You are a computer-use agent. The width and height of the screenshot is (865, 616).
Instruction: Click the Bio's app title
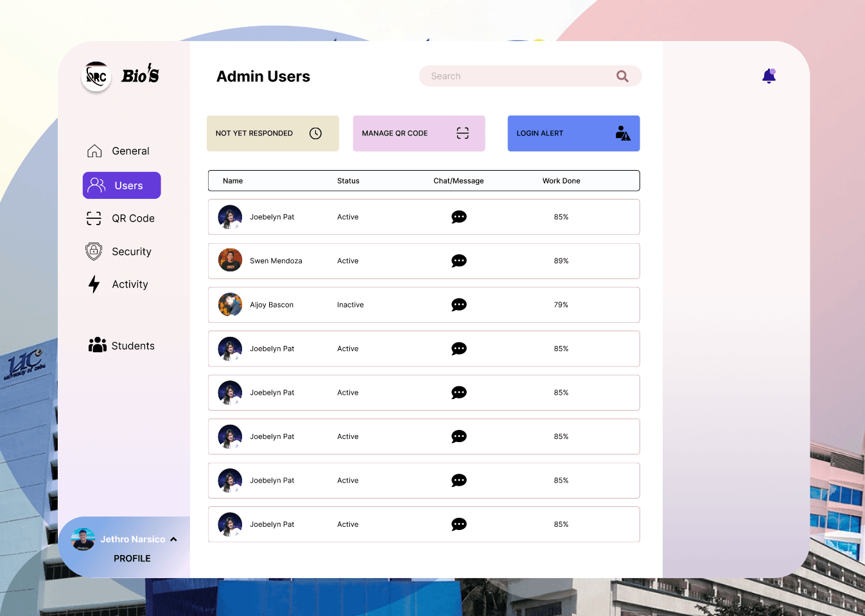coord(141,75)
